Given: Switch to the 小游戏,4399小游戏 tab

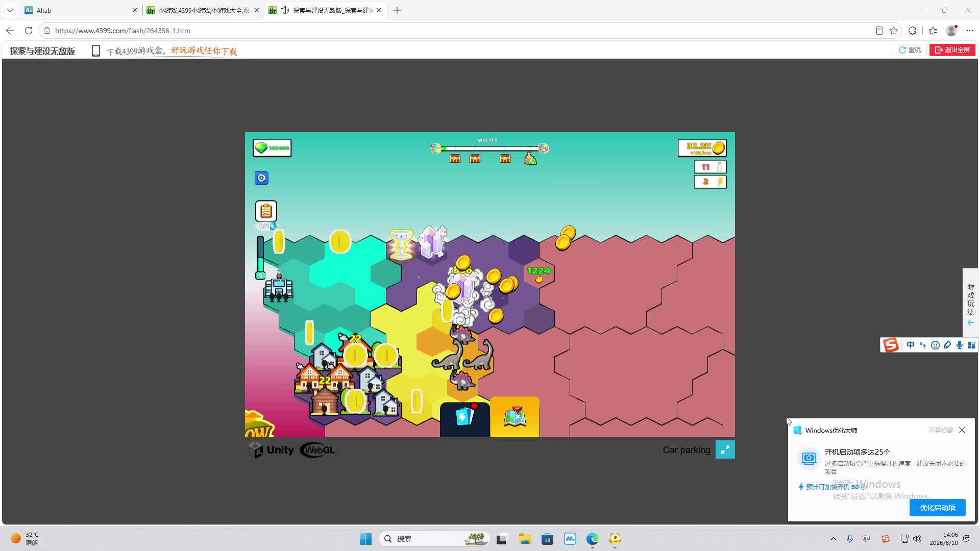Looking at the screenshot, I should click(203, 10).
